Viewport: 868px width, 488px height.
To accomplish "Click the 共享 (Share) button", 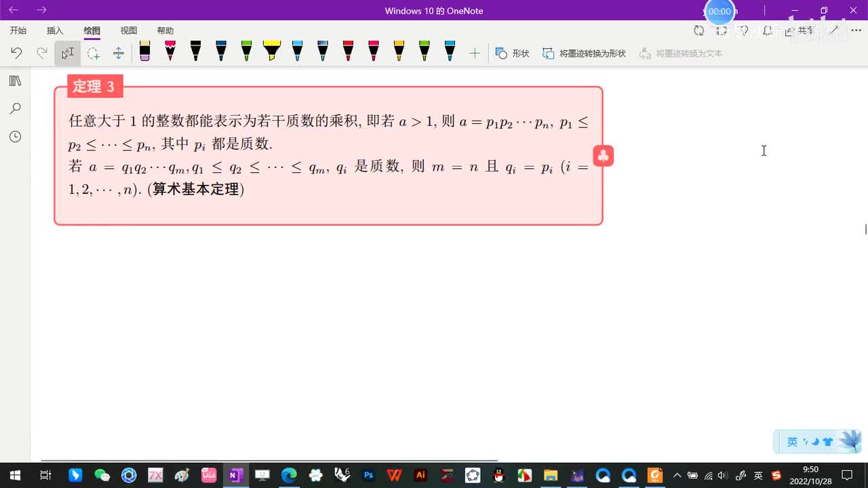I will [799, 30].
